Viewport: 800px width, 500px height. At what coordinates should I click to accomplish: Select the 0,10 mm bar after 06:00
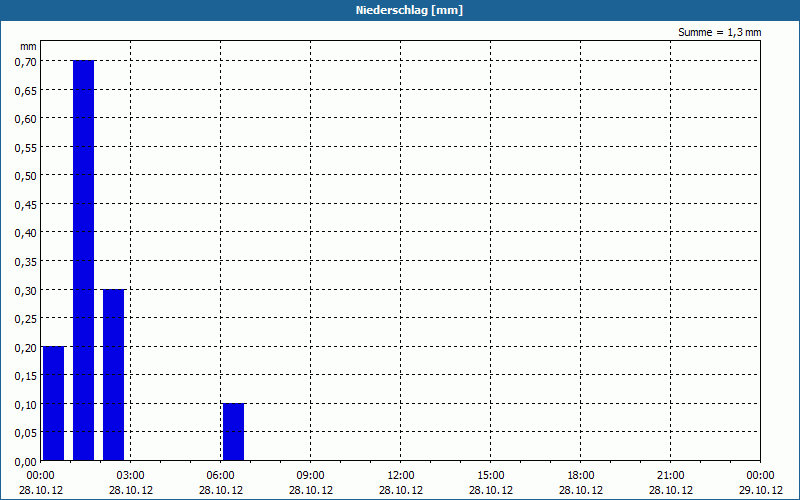[234, 432]
